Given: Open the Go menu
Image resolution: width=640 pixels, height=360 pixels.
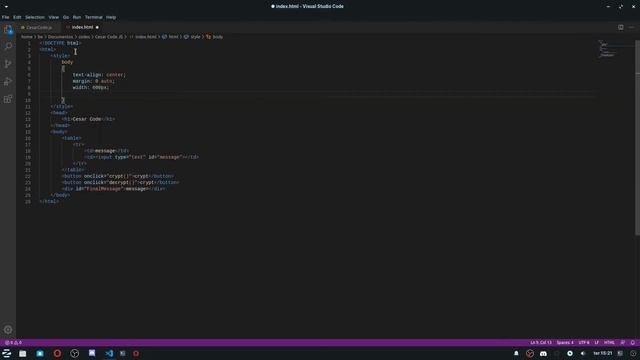Looking at the screenshot, I should (66, 17).
